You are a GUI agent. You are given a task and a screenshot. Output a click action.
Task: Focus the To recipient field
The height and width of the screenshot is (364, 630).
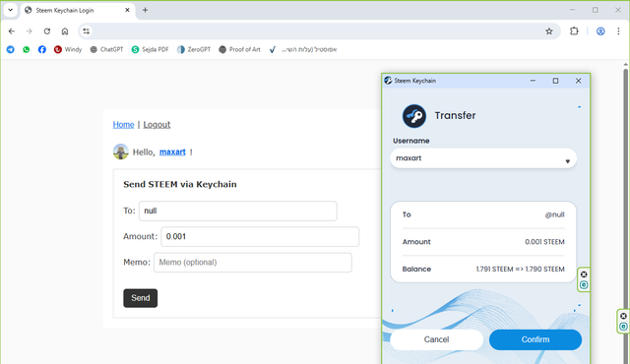pos(238,212)
